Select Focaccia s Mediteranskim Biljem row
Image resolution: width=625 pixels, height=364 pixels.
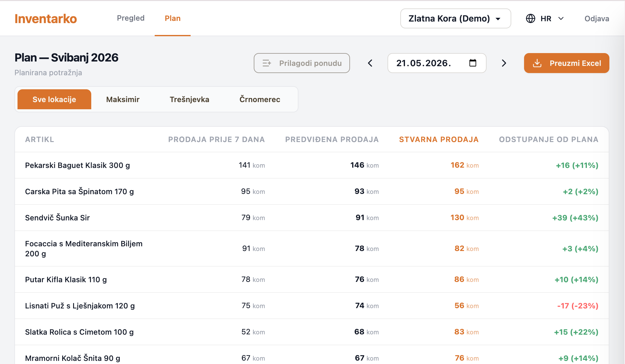point(312,248)
